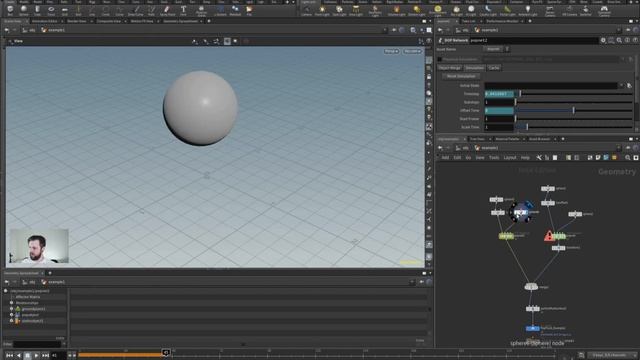The image size is (640, 360).
Task: Jump to the last frame
Action: 46,356
